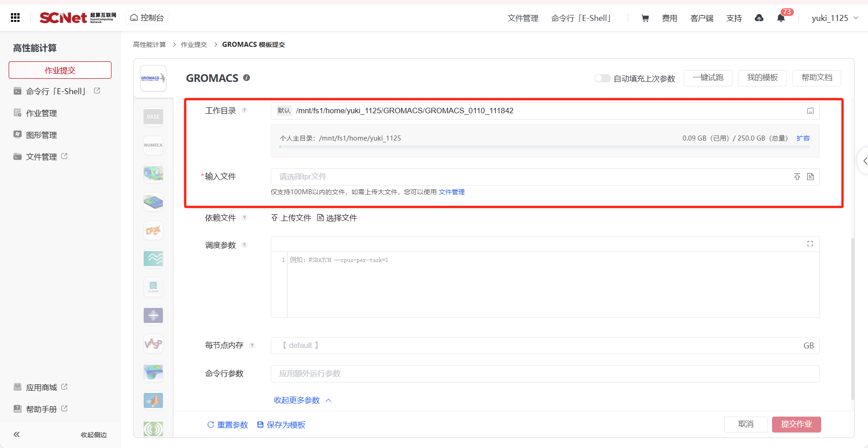868x448 pixels.
Task: Select the GROMACS application icon
Action: pos(153,78)
